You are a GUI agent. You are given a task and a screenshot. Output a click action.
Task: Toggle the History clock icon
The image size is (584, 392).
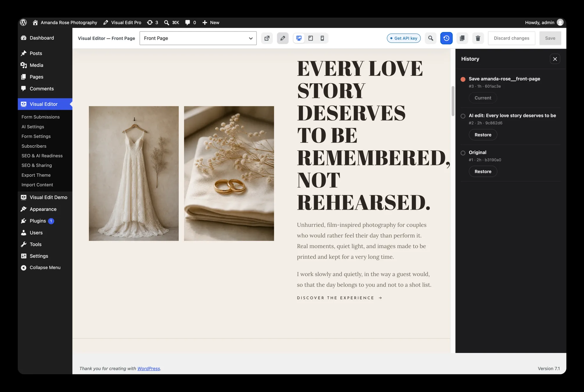(446, 38)
